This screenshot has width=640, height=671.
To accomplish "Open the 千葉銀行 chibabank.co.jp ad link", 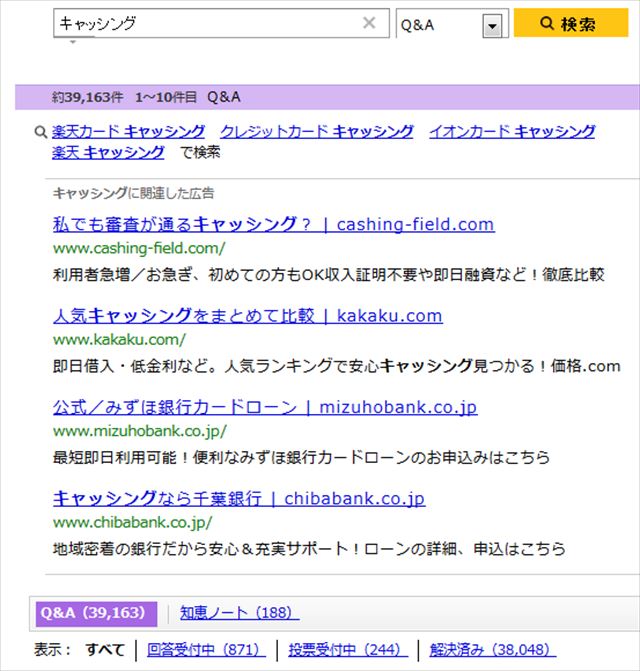I will (239, 499).
